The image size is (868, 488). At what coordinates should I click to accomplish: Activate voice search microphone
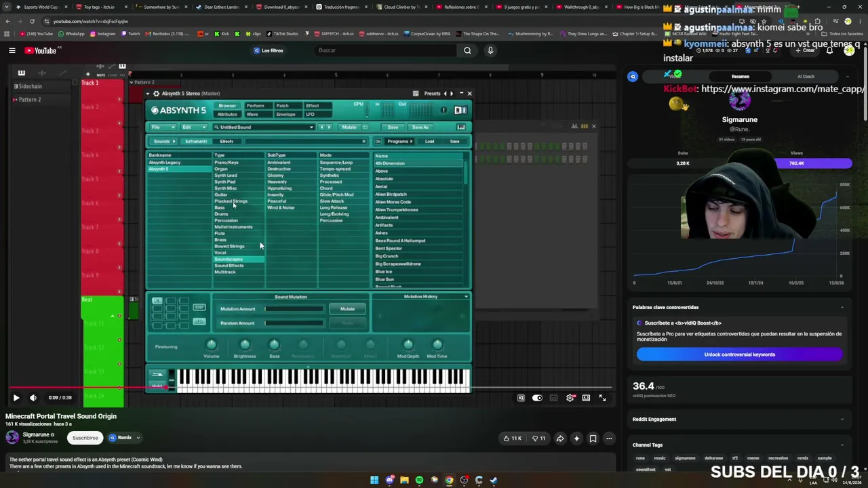pos(490,50)
